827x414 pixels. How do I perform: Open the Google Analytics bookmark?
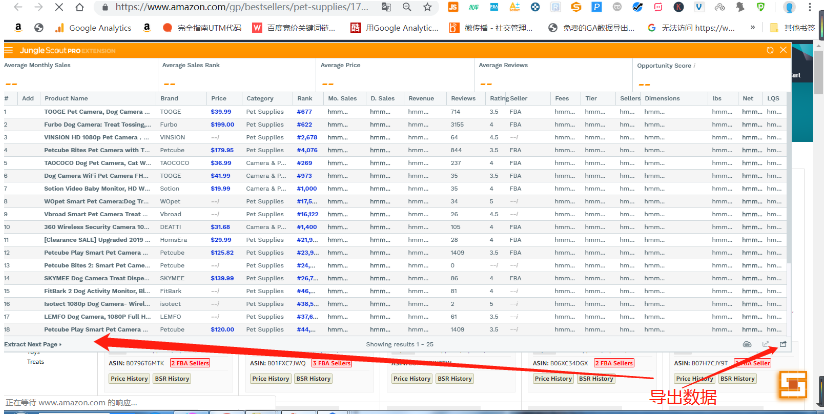pyautogui.click(x=93, y=28)
